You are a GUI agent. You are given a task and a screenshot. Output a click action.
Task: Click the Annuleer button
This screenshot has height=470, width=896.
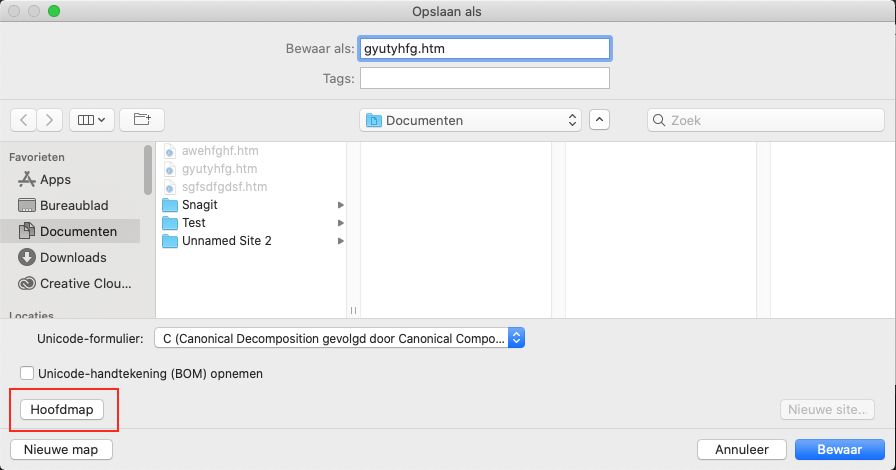741,450
